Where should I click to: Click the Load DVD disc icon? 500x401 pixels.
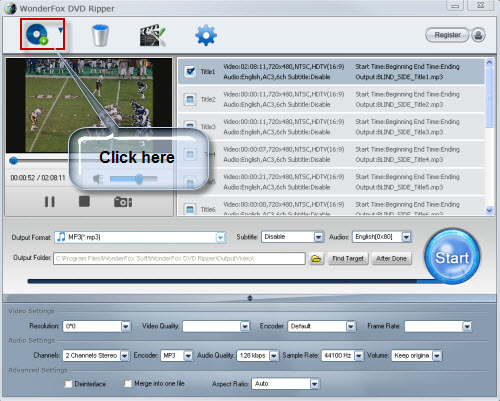click(37, 34)
